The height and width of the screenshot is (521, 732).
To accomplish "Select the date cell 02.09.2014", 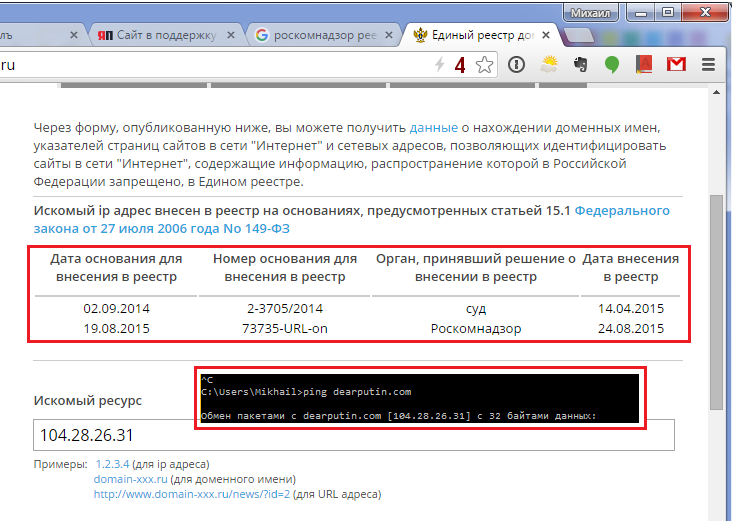I will pyautogui.click(x=116, y=309).
